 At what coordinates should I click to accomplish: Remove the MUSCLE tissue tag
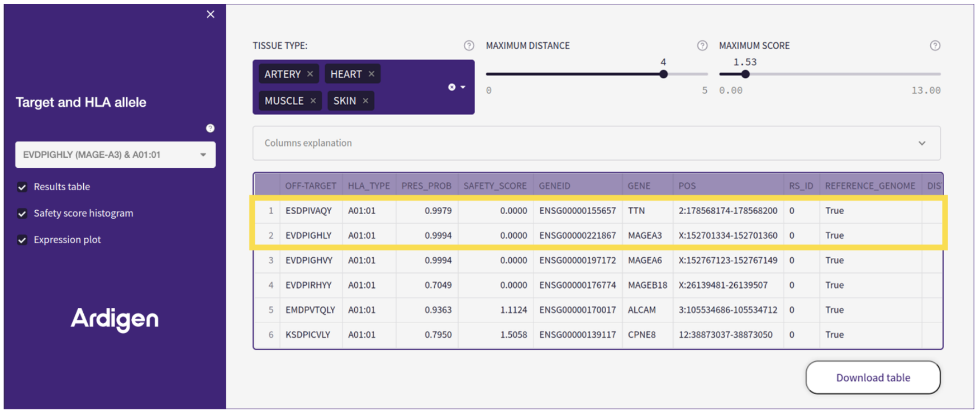(x=313, y=101)
